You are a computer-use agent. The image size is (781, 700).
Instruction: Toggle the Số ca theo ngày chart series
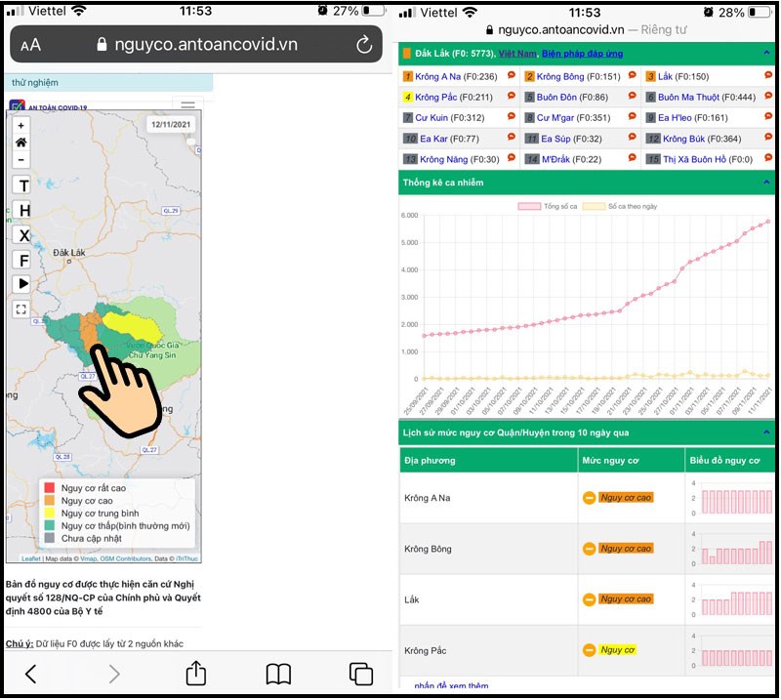[620, 206]
